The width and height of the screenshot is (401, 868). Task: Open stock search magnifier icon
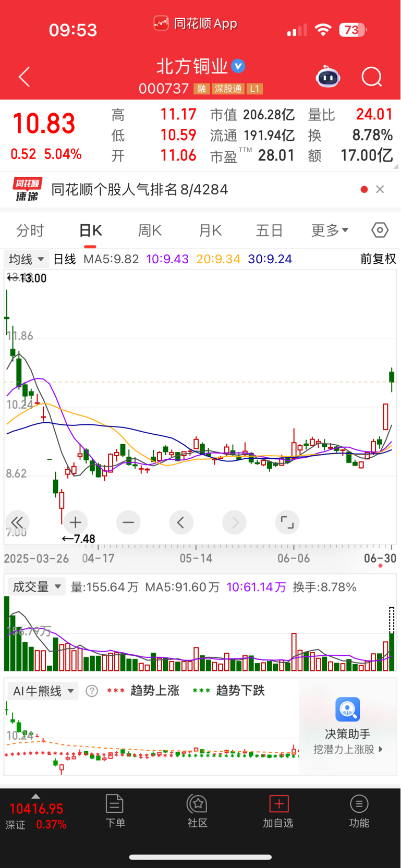coord(372,77)
